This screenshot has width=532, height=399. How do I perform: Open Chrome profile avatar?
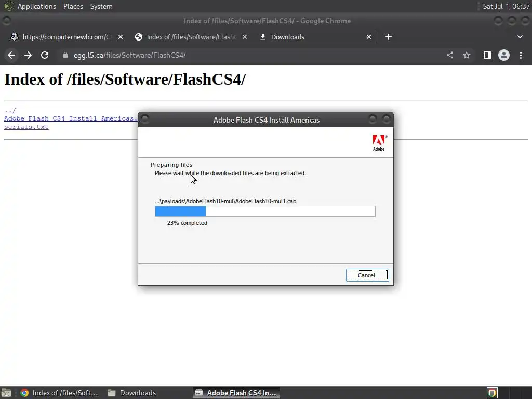(x=504, y=55)
